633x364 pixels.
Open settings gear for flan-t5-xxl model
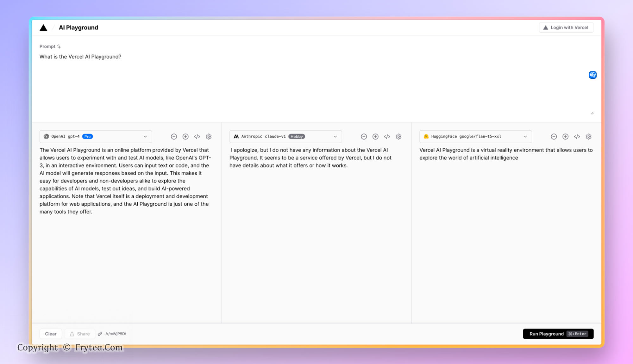tap(588, 137)
